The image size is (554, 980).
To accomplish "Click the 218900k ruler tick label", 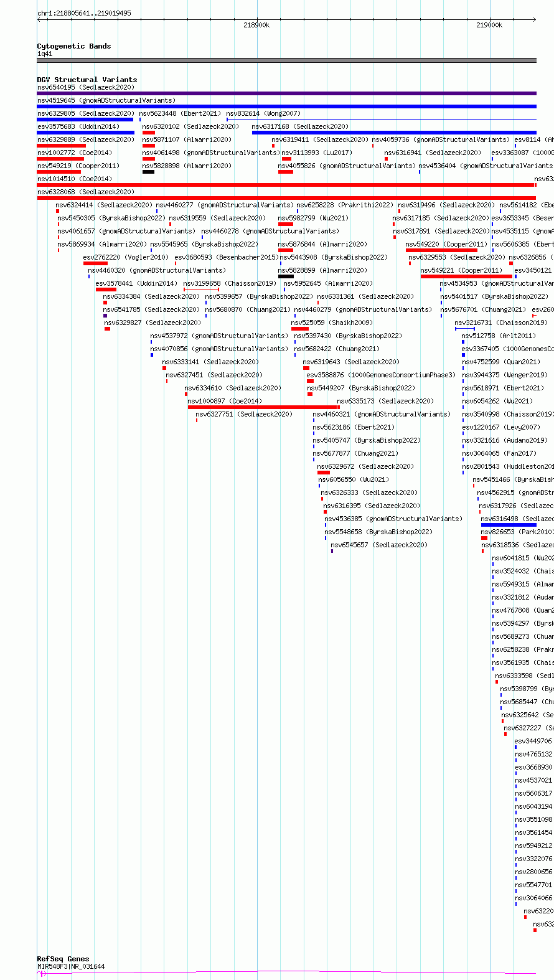I will tap(256, 25).
